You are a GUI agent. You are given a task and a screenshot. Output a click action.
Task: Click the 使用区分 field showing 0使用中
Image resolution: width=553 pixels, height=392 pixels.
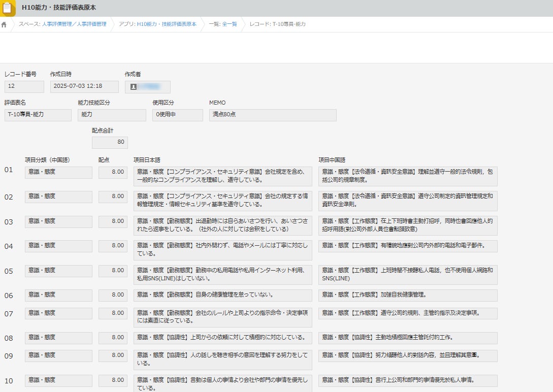pyautogui.click(x=178, y=115)
